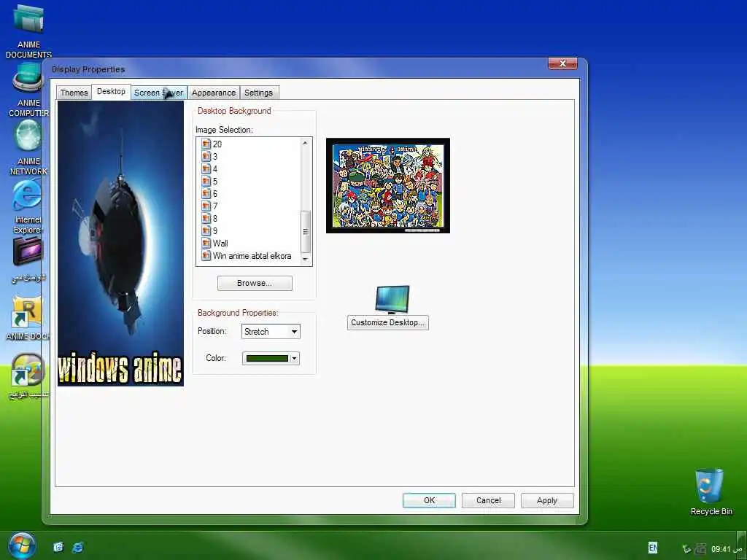
Task: Launch Internet Explorer from the quick launch bar
Action: pos(77,548)
